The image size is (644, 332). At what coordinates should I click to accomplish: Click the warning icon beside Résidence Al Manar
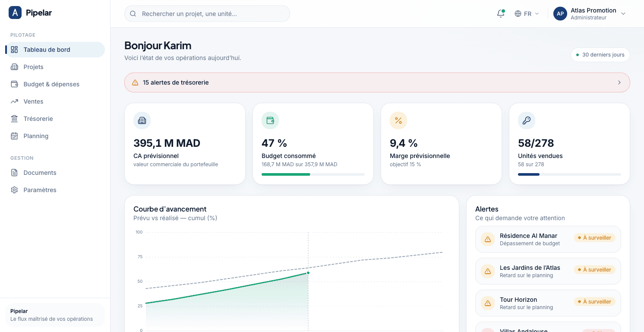(488, 239)
